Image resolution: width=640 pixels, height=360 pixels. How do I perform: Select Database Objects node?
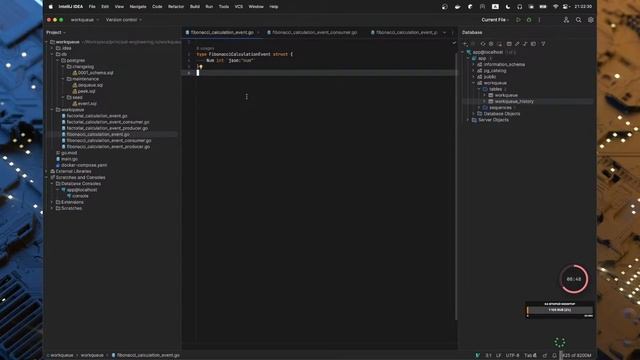point(499,114)
